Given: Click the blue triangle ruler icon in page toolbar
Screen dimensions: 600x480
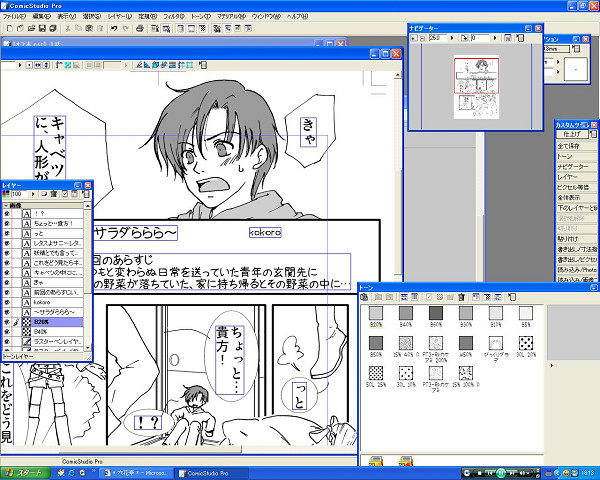Looking at the screenshot, I should click(x=147, y=65).
